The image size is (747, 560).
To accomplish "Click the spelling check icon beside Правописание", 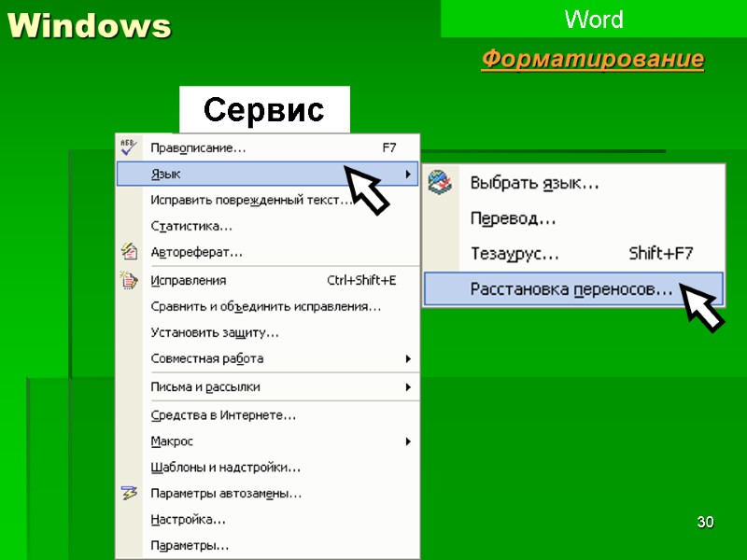I will 129,147.
